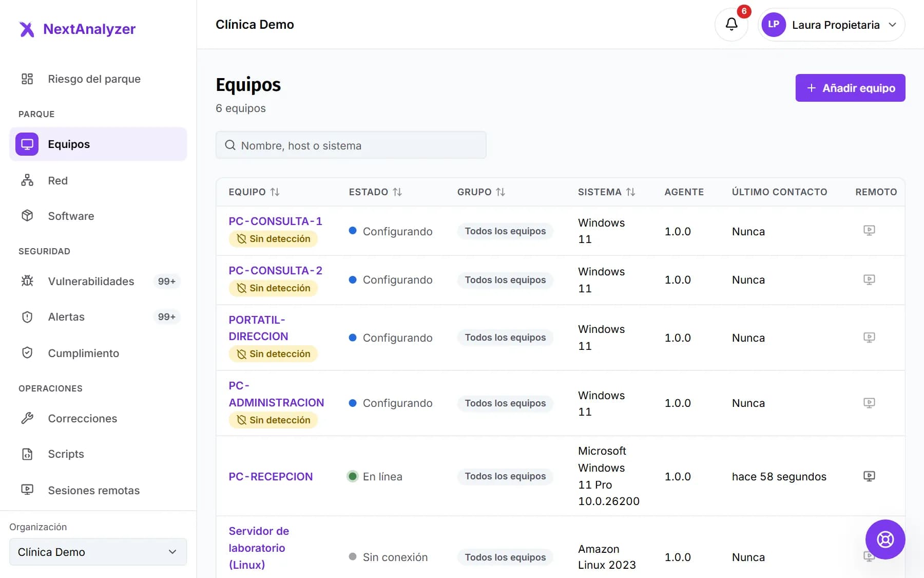Select Equipos in the sidebar
Image resolution: width=924 pixels, height=578 pixels.
pyautogui.click(x=98, y=144)
